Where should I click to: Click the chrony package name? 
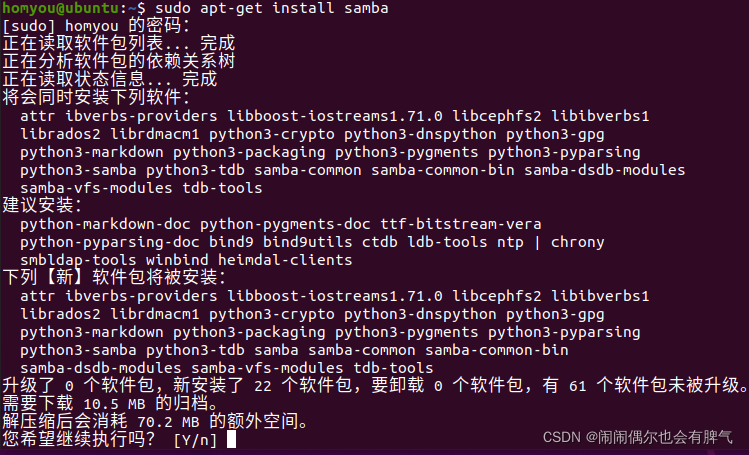click(578, 241)
